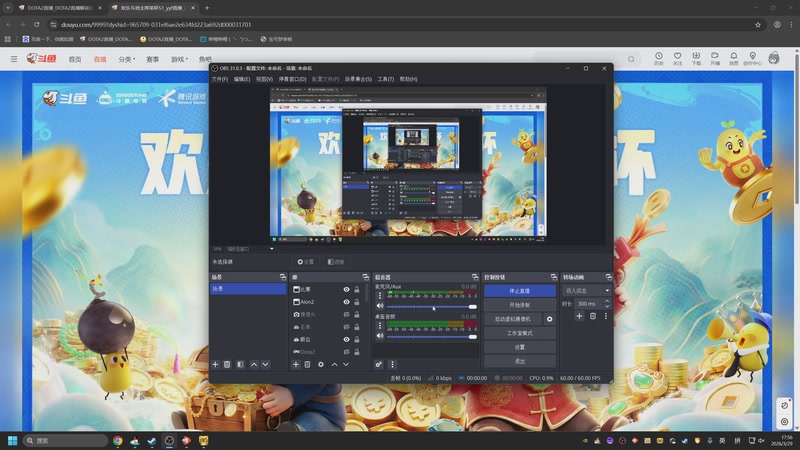Click the 停止直播 button
The image size is (800, 450).
(x=519, y=291)
